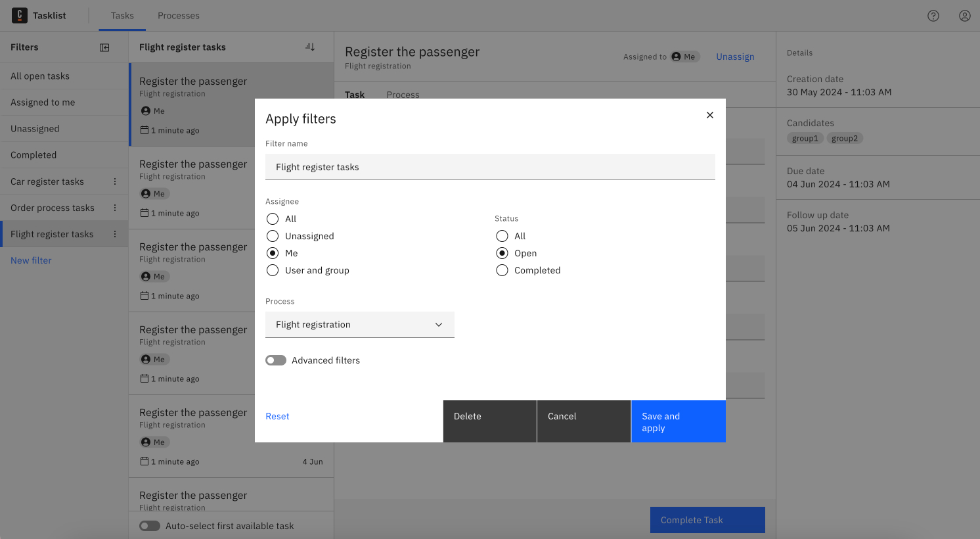
Task: Click the task sorting icon
Action: tap(309, 46)
